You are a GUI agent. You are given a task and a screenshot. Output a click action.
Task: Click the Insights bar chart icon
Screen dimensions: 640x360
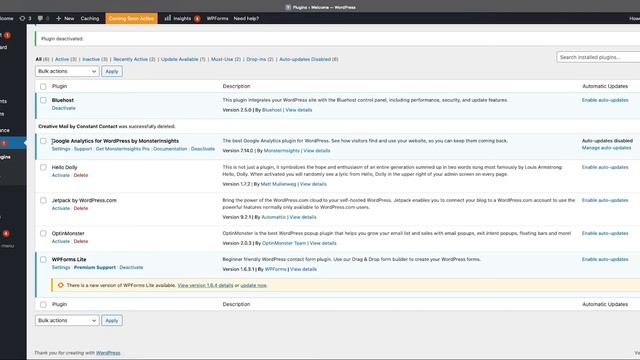[x=168, y=18]
